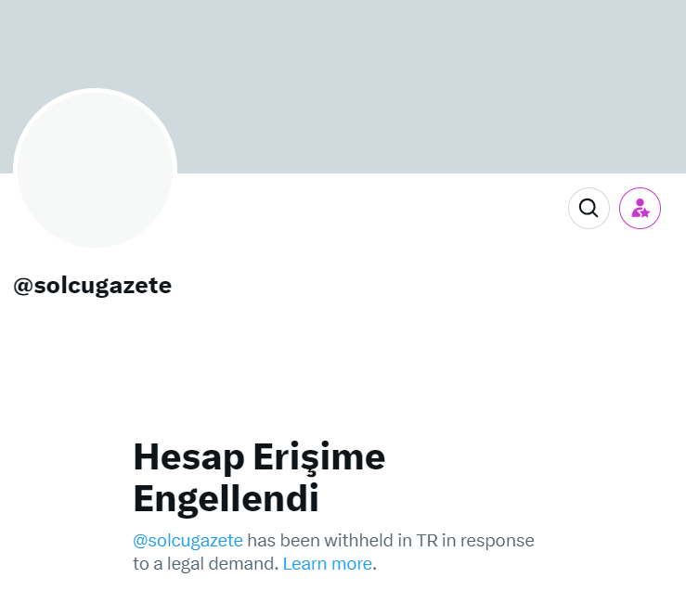
Task: Click the account handle below the avatar
Action: [92, 286]
